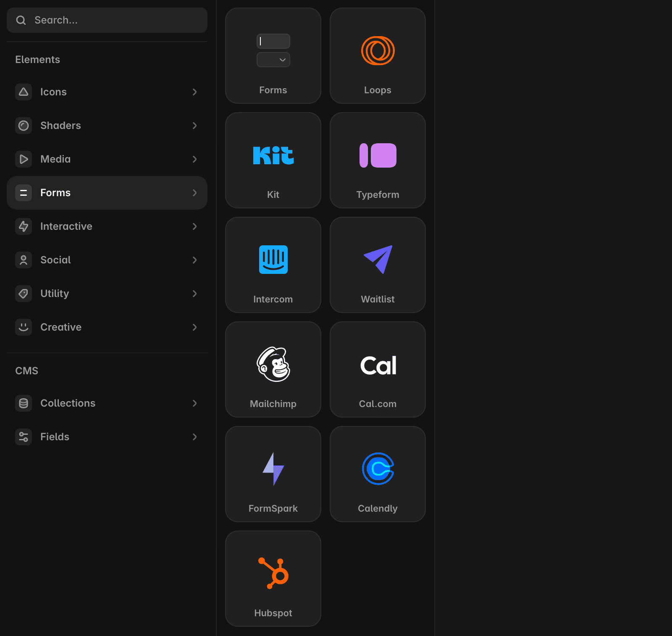Click the Collections database sidebar icon

24,403
